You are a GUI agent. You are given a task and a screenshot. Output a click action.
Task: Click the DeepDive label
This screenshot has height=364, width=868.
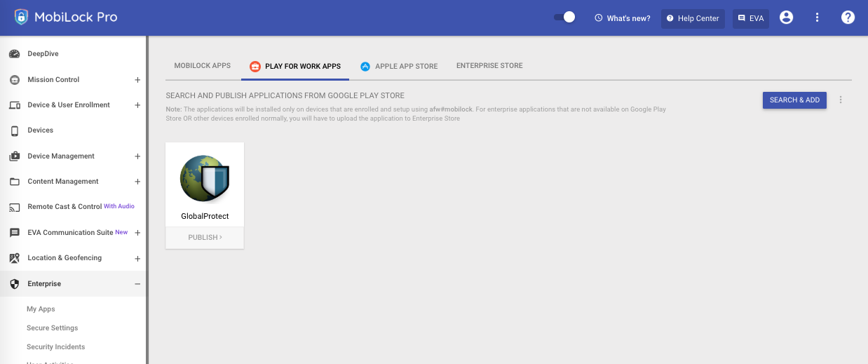point(43,54)
